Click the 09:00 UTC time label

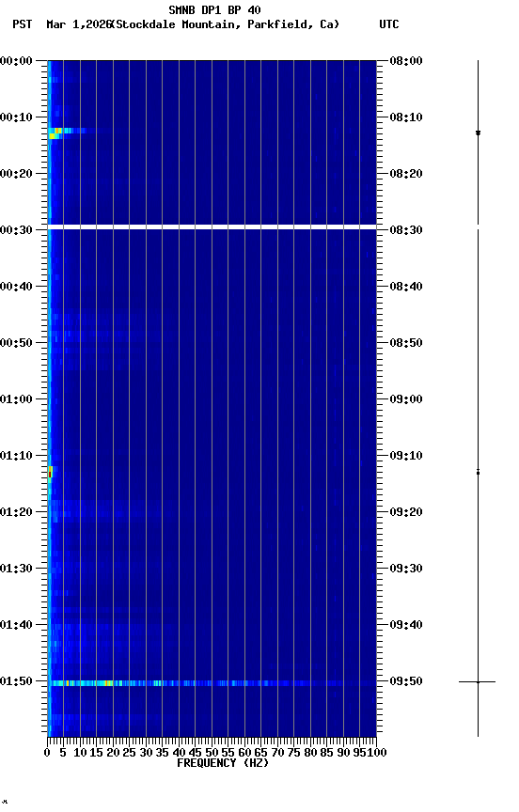pyautogui.click(x=406, y=399)
